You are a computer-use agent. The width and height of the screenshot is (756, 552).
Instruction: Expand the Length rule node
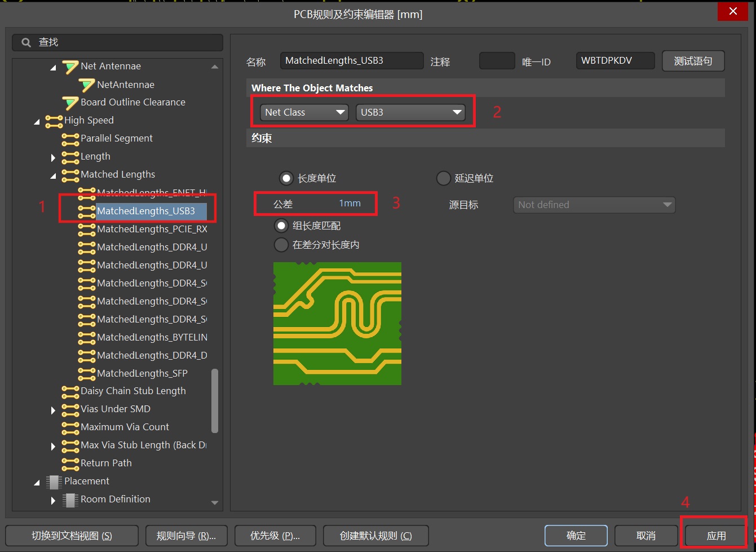54,157
